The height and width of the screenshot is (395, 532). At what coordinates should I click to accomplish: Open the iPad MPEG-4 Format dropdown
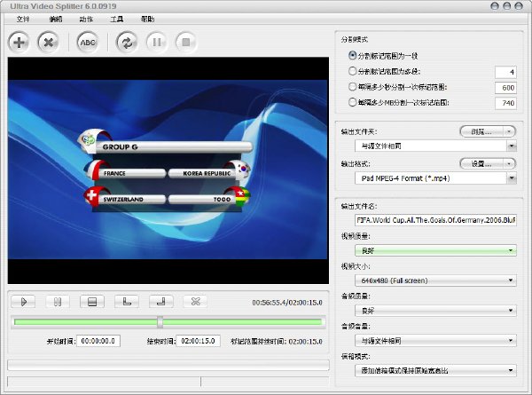tap(435, 178)
